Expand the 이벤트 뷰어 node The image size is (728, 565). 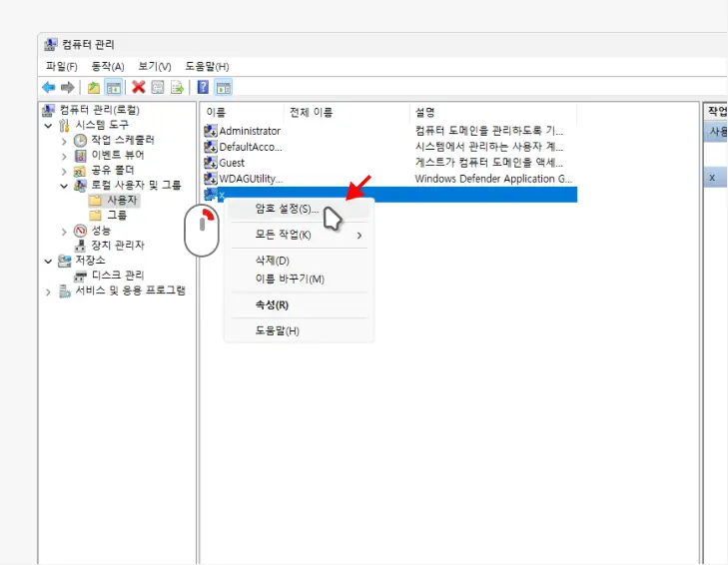click(x=64, y=157)
